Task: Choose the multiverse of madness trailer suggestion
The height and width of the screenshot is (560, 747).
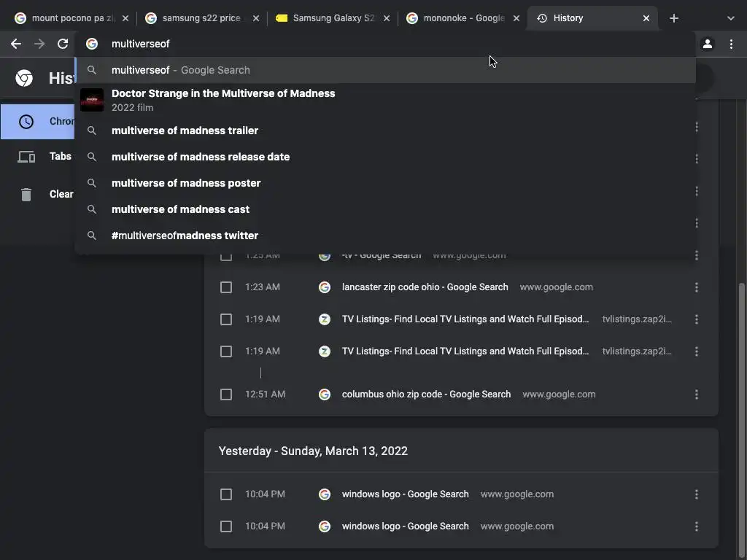Action: (x=185, y=131)
